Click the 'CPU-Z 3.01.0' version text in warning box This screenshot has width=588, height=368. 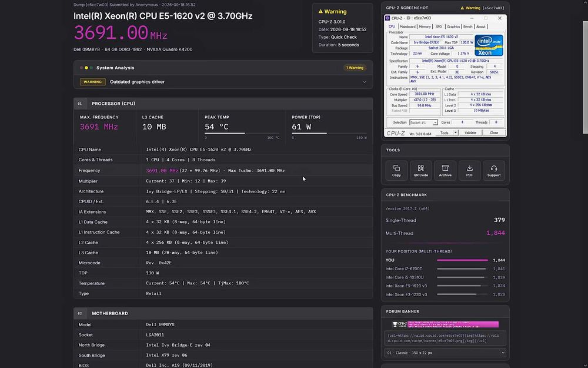[x=332, y=22]
